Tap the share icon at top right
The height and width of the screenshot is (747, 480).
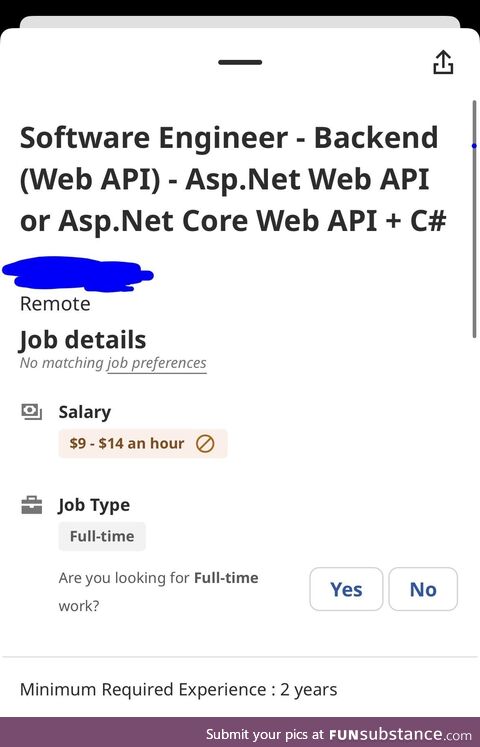[x=443, y=62]
